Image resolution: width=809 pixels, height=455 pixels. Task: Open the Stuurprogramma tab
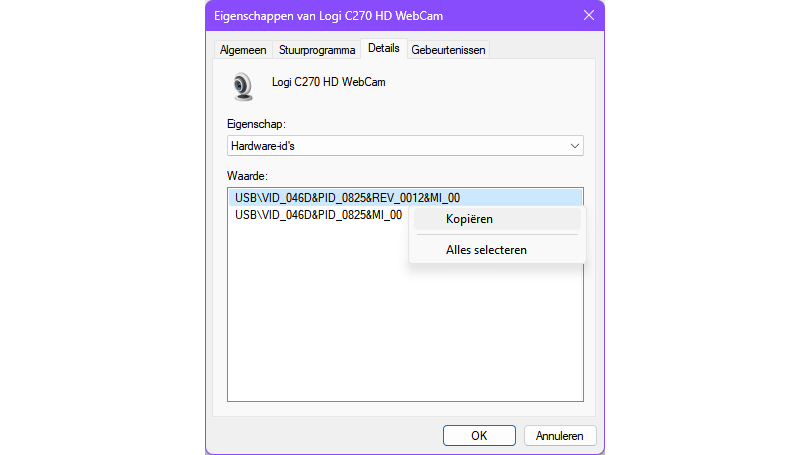click(317, 50)
